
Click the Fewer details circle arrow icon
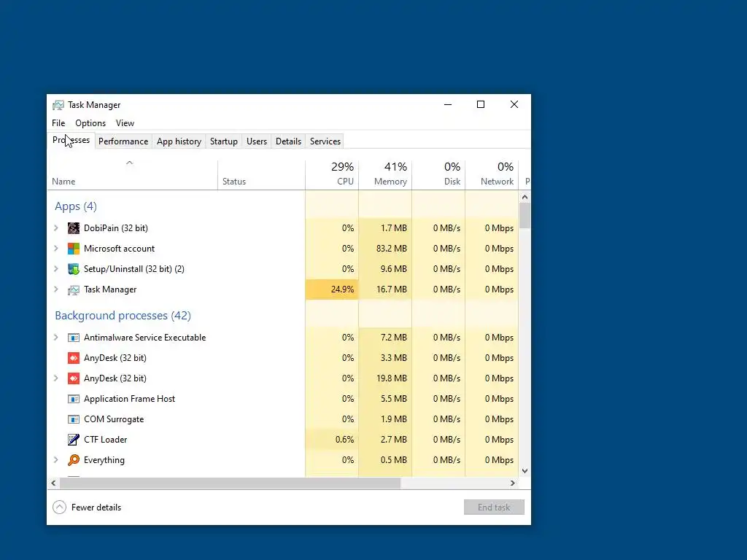[x=60, y=507]
